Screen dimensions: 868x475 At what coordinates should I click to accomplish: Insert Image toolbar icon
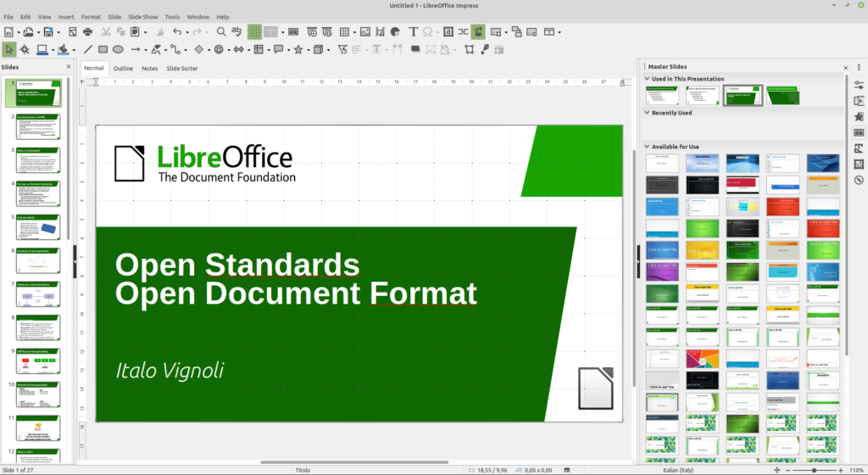[x=365, y=32]
